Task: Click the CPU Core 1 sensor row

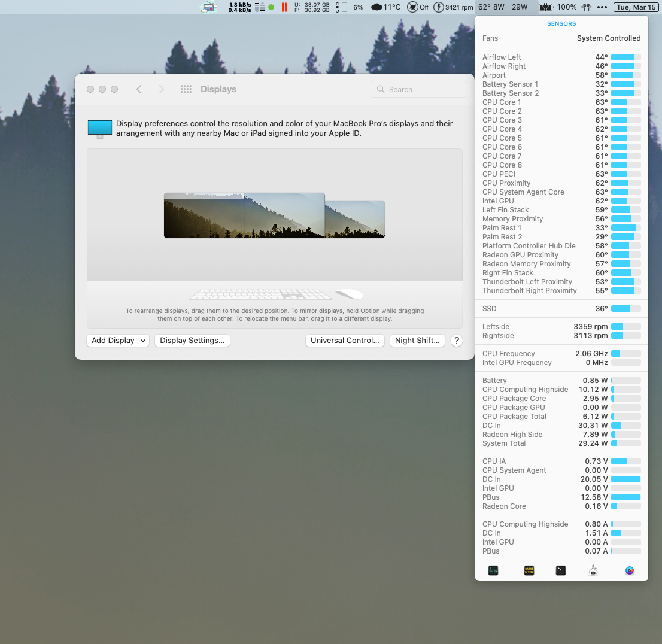Action: click(x=561, y=102)
